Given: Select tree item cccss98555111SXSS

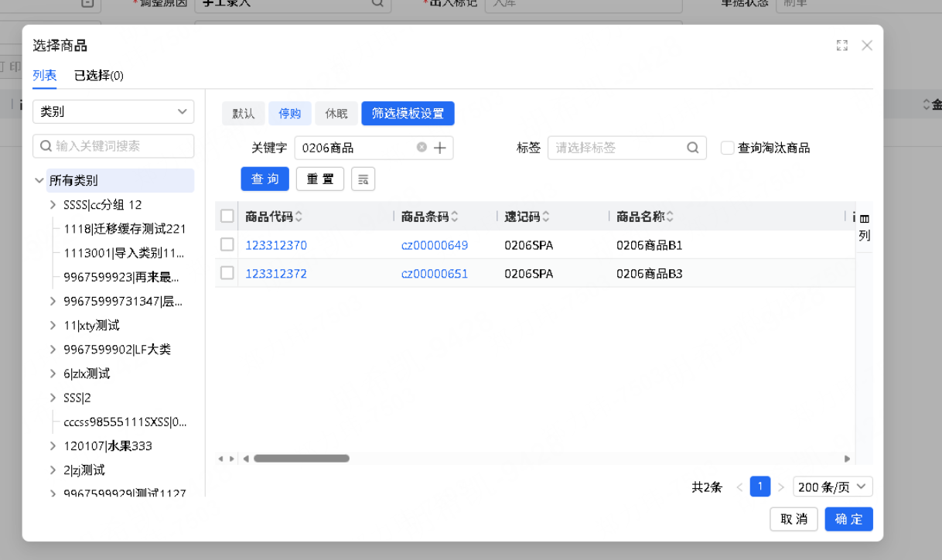Looking at the screenshot, I should click(x=125, y=422).
